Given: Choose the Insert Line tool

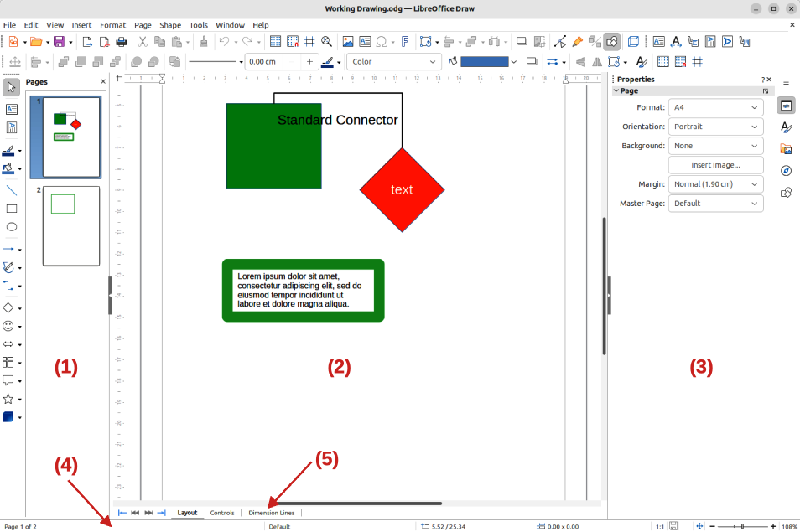Looking at the screenshot, I should pyautogui.click(x=11, y=191).
